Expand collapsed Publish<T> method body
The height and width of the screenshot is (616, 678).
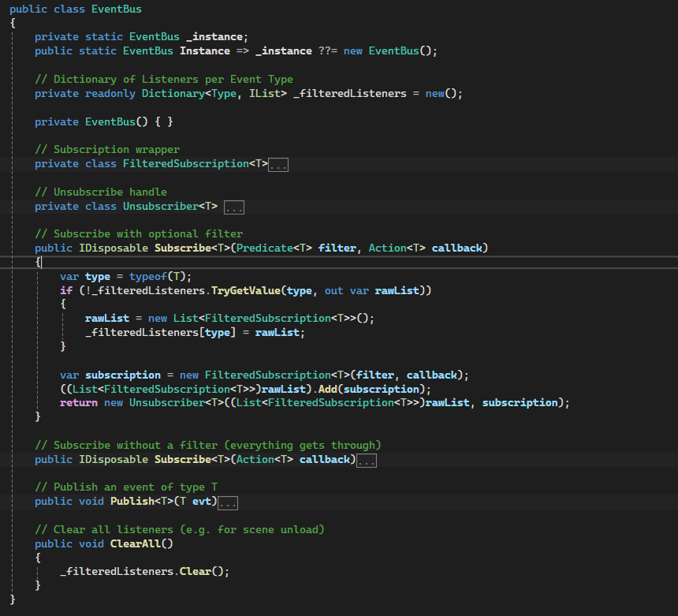pos(227,503)
